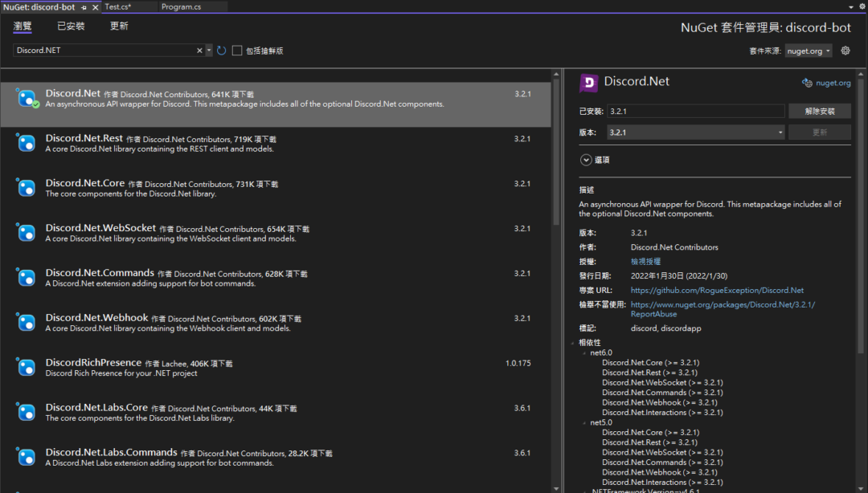The image size is (868, 493).
Task: Close the NuGet: discord-bot tab
Action: 95,7
